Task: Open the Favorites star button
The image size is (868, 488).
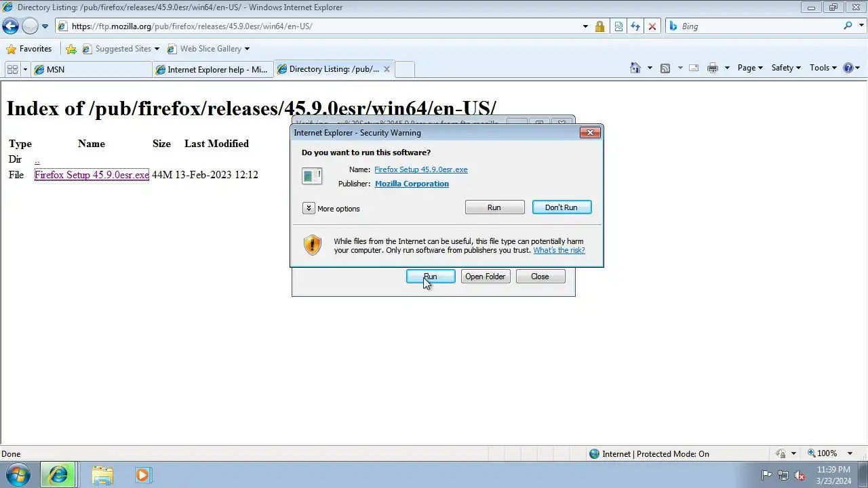Action: [29, 49]
